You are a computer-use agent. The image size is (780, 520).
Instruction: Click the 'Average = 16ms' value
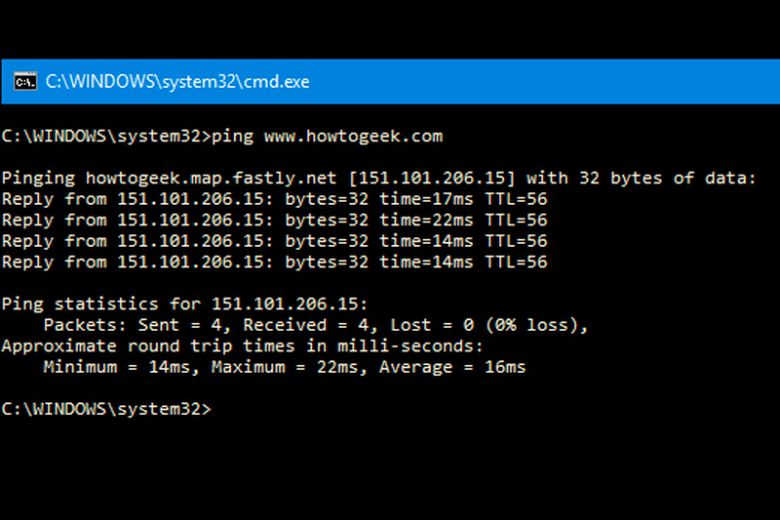point(452,367)
